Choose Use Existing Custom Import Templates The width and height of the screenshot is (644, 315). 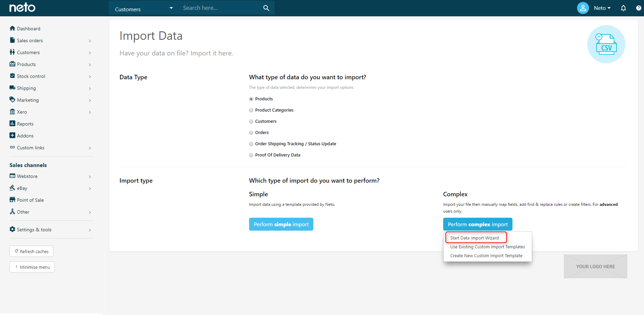click(487, 247)
